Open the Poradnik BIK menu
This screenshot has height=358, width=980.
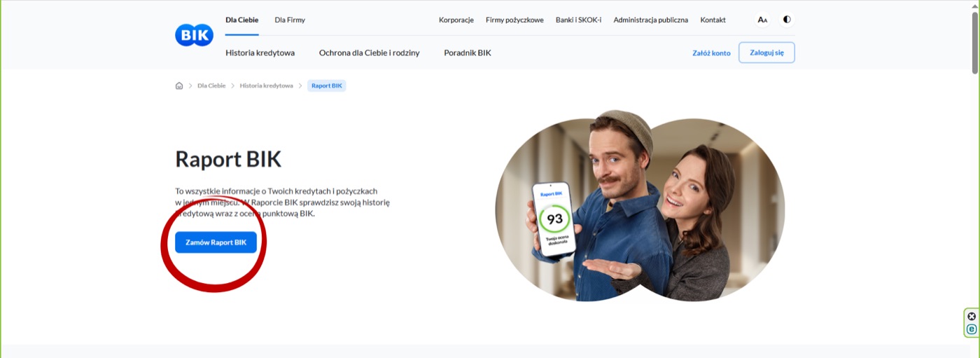click(x=468, y=53)
